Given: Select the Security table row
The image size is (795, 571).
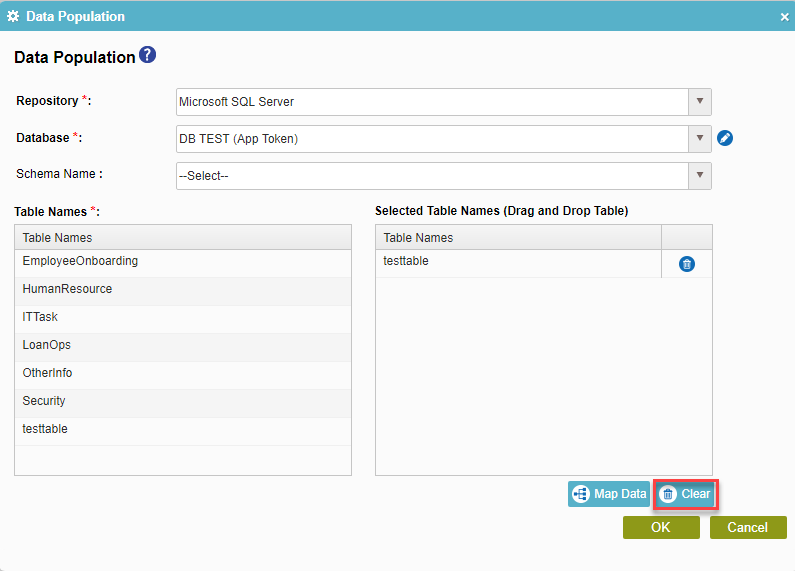Looking at the screenshot, I should tap(44, 401).
